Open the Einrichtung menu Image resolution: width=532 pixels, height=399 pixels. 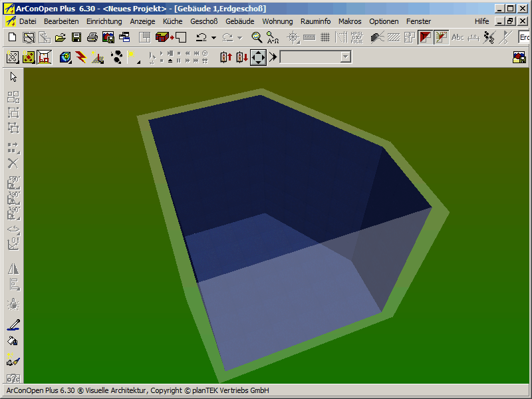coord(104,21)
